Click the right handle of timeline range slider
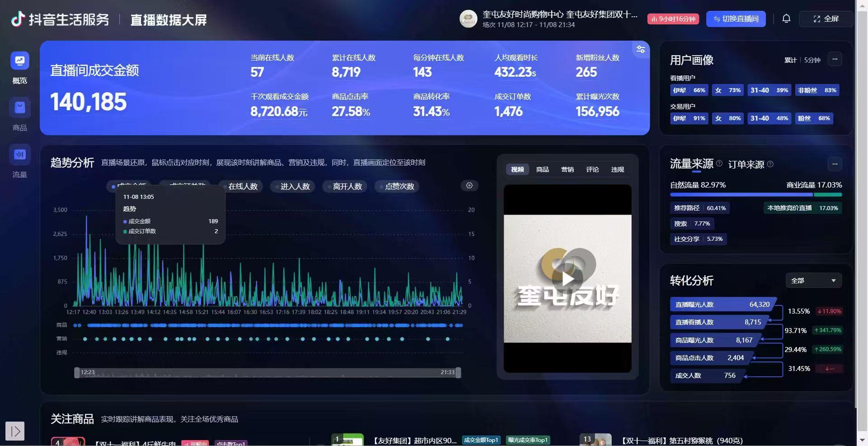This screenshot has height=446, width=868. (x=458, y=372)
